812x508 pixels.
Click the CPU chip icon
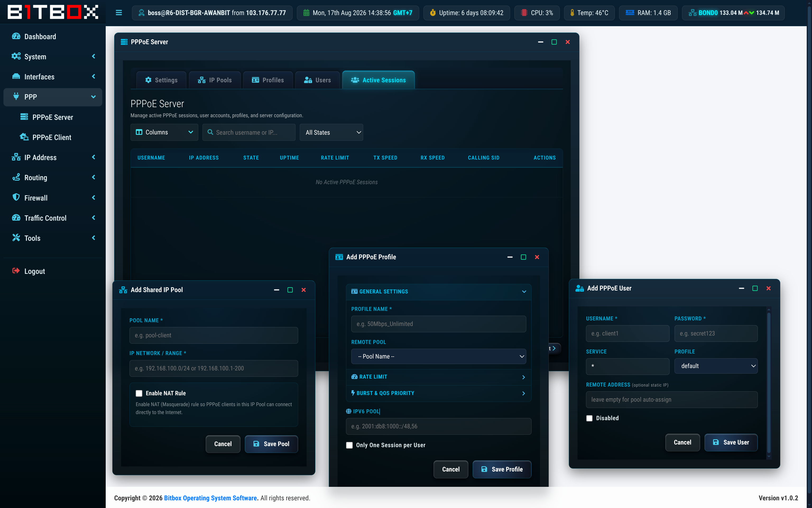click(x=524, y=13)
